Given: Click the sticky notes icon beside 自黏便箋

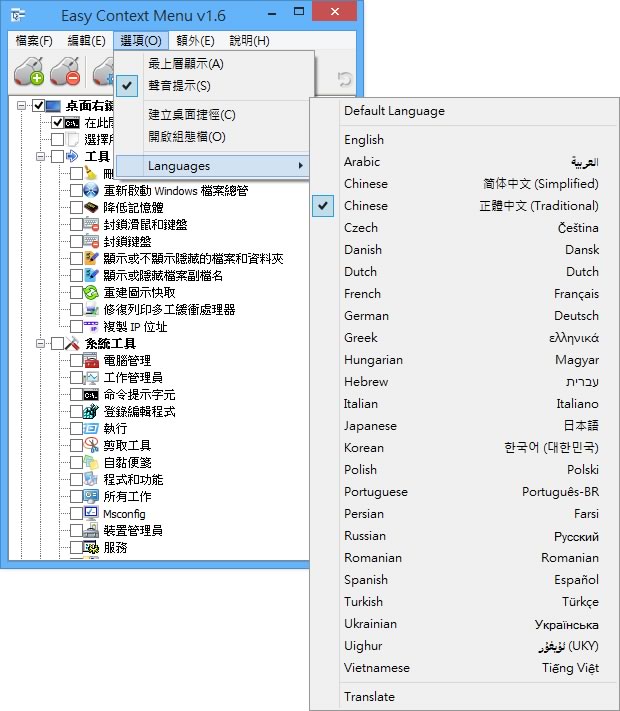Looking at the screenshot, I should click(91, 462).
